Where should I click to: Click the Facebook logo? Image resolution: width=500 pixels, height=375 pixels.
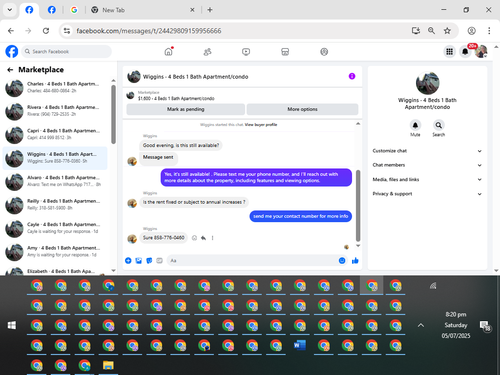click(x=12, y=52)
